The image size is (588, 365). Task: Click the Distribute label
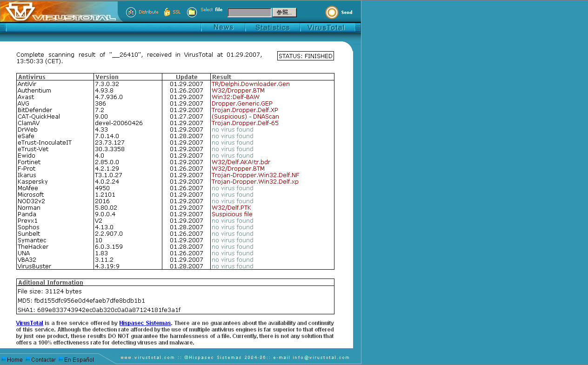click(148, 12)
